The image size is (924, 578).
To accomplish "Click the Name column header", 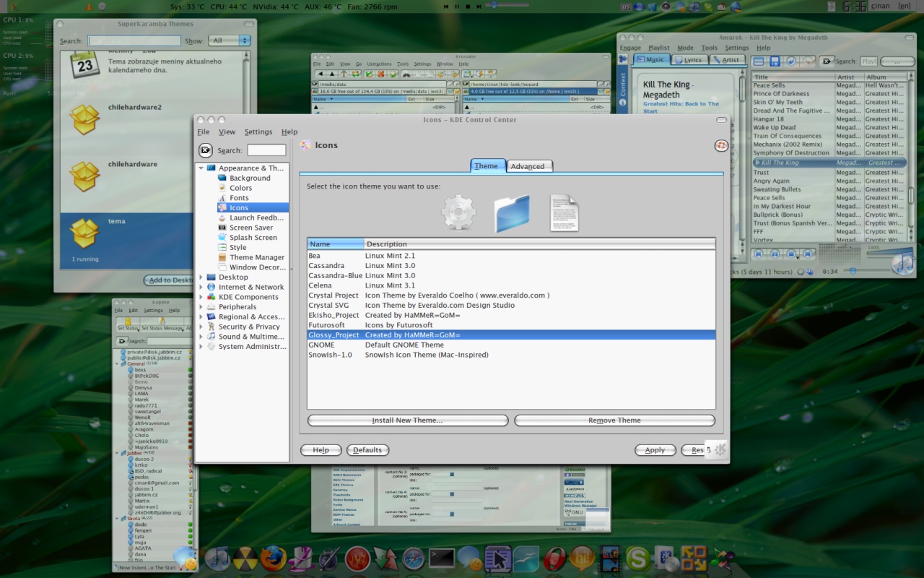I will pyautogui.click(x=336, y=244).
